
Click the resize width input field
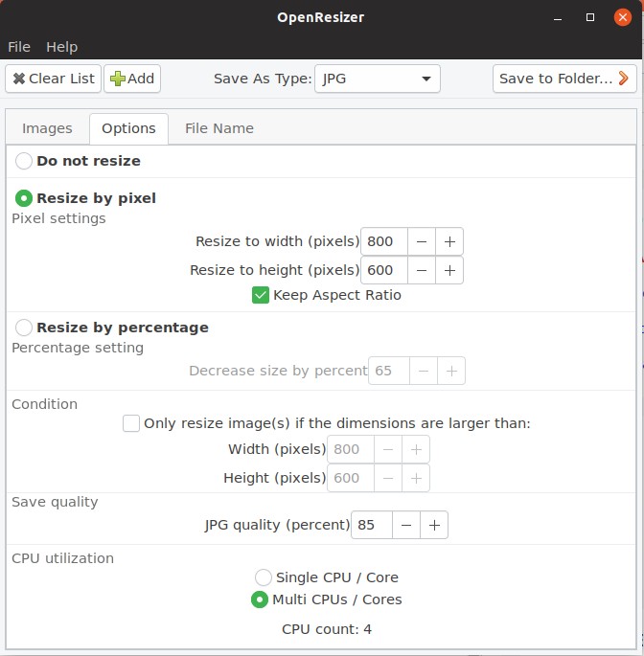[384, 241]
